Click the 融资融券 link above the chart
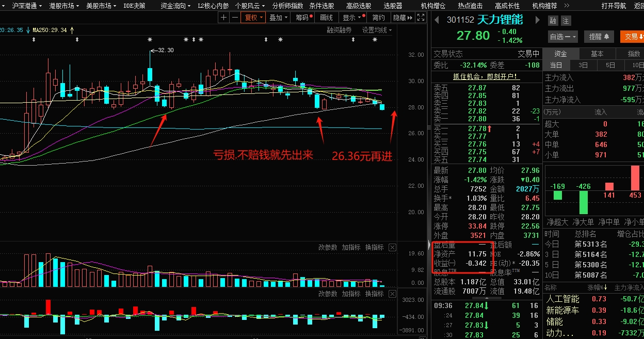The height and width of the screenshot is (339, 644). click(x=339, y=30)
